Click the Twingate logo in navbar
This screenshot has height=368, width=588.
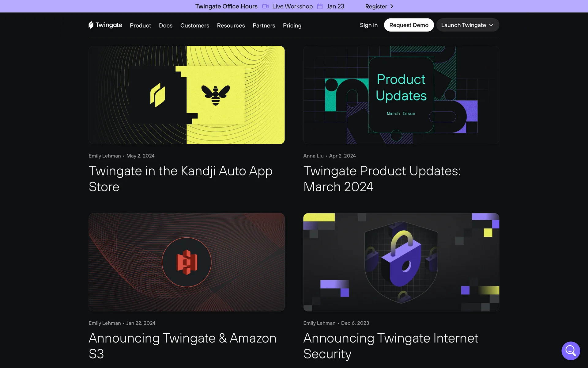pos(105,25)
